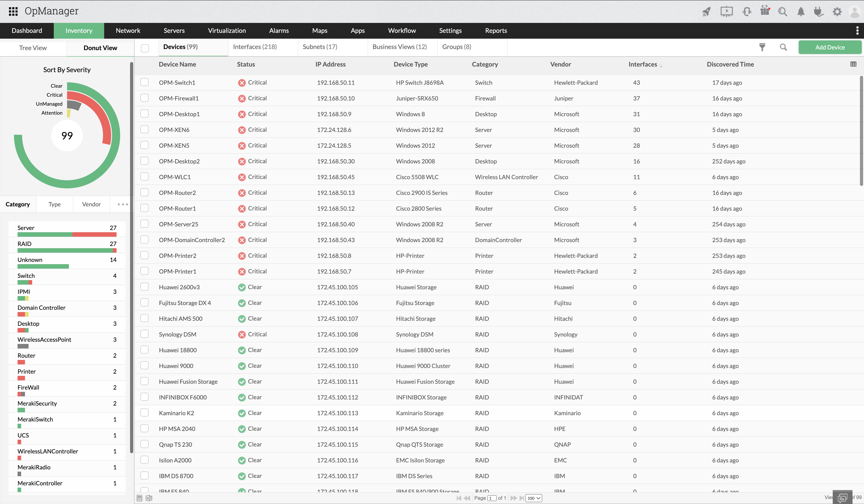The height and width of the screenshot is (504, 864).
Task: Open the OPM-Firewall1 device link
Action: (179, 98)
